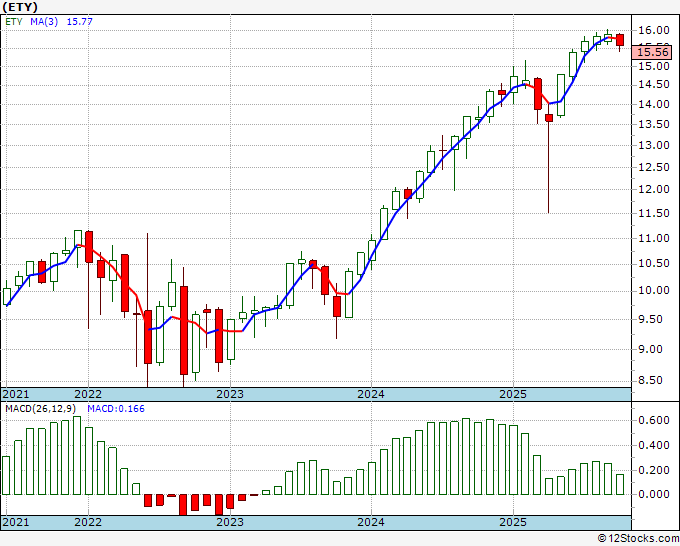The image size is (680, 546).
Task: Click the 12.50 price axis label
Action: (x=654, y=167)
